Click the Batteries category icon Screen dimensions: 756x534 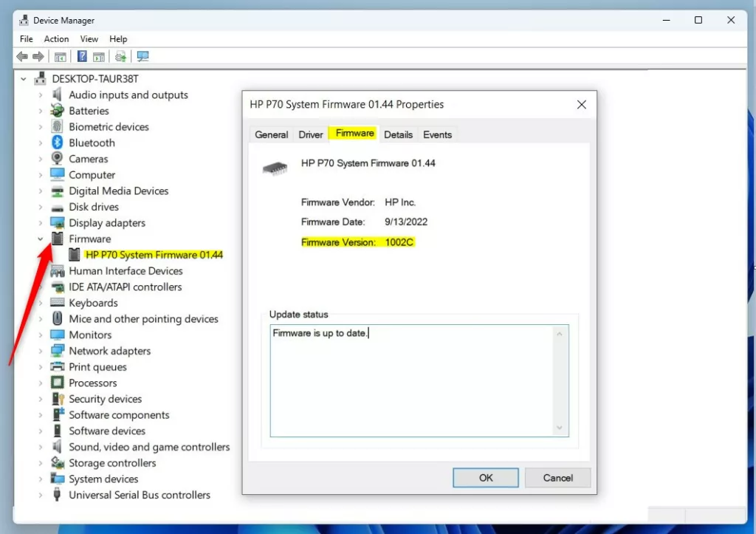point(58,111)
